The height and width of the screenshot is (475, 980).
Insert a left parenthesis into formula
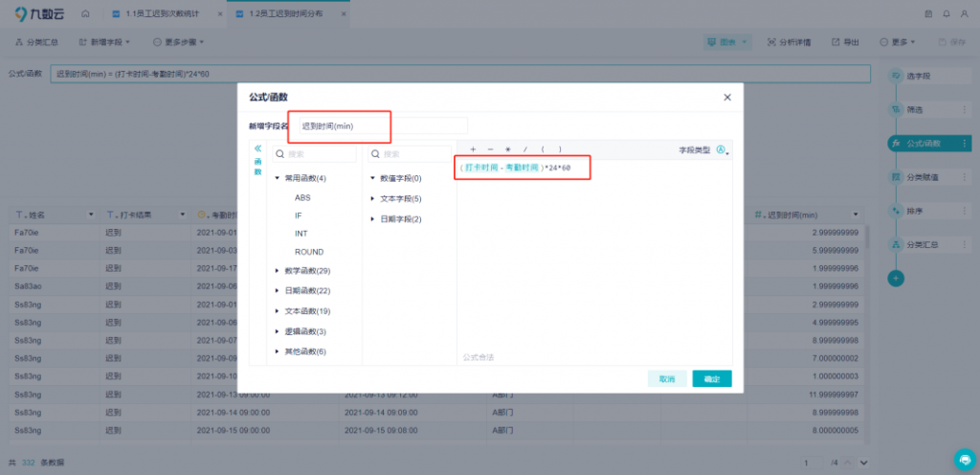click(543, 149)
